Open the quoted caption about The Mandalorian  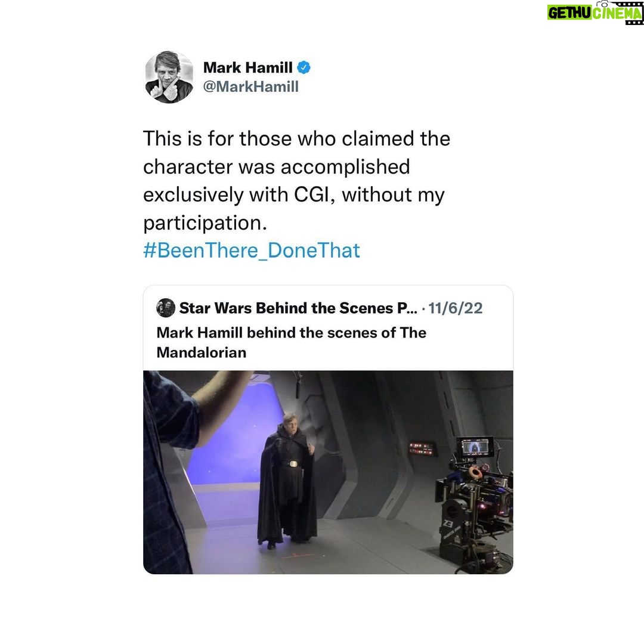point(291,342)
